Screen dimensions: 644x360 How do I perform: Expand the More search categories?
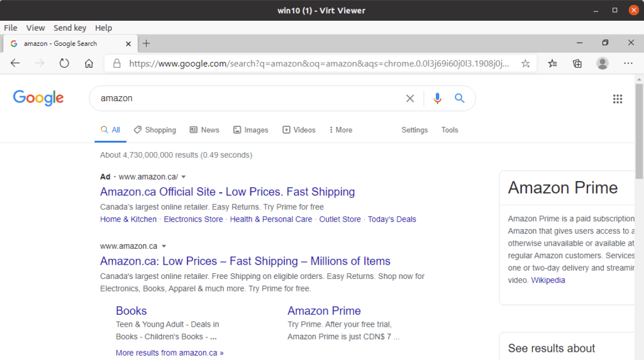click(x=340, y=129)
